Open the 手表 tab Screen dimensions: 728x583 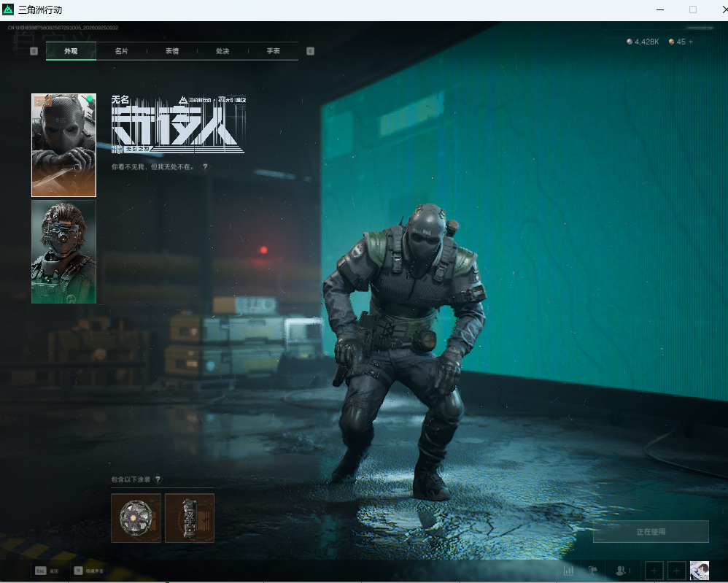click(x=274, y=51)
